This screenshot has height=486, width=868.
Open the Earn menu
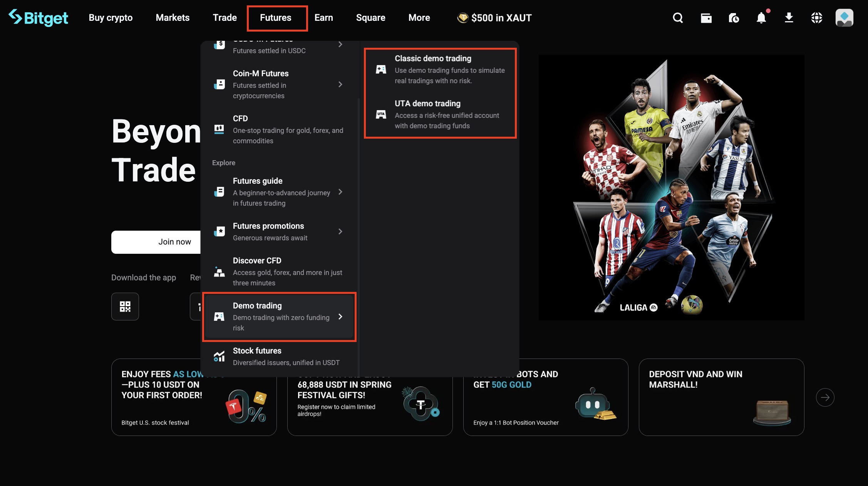tap(323, 18)
